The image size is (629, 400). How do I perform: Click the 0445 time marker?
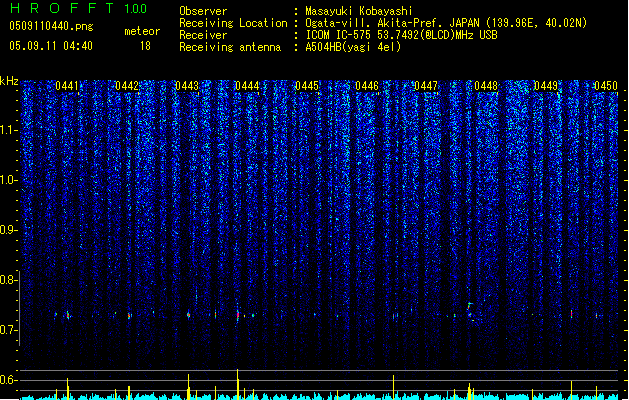[x=307, y=86]
